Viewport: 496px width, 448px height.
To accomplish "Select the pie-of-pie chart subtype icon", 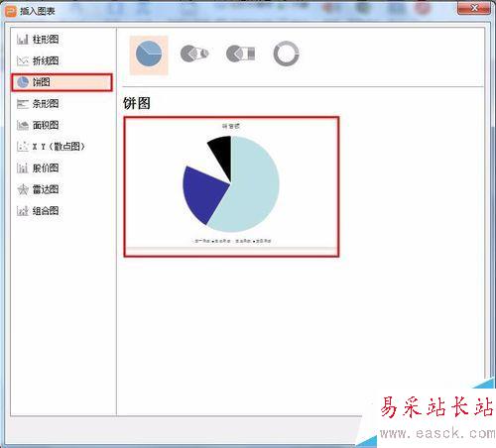I will click(x=194, y=54).
